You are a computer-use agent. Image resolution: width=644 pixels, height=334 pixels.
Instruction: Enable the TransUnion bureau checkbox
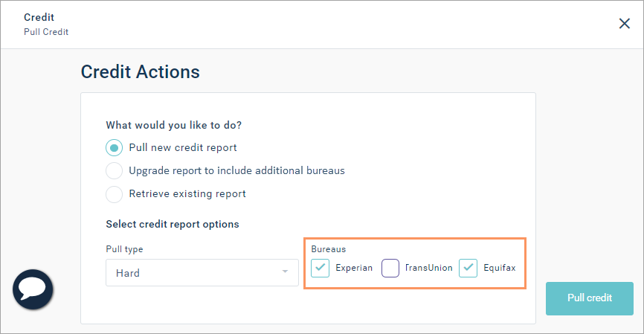point(390,268)
